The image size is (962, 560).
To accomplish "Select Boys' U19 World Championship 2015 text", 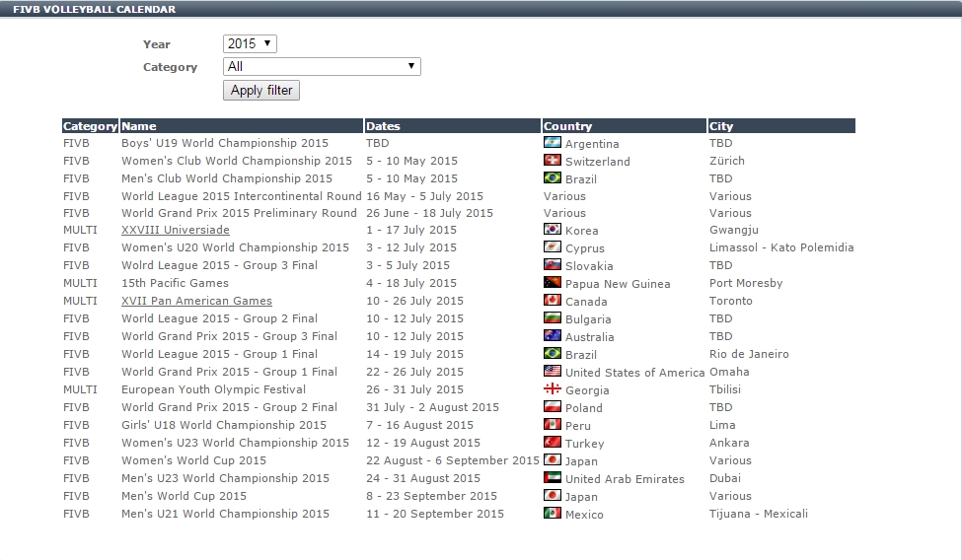I will coord(225,143).
